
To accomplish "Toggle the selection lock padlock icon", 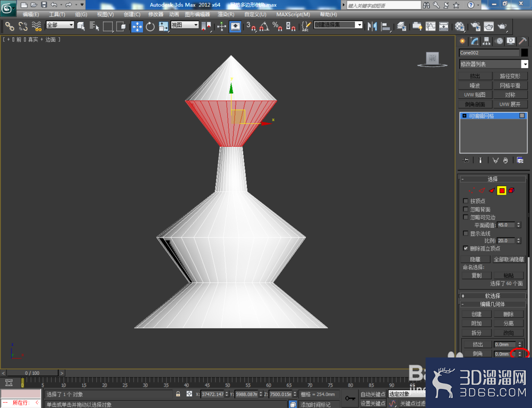I will [178, 394].
